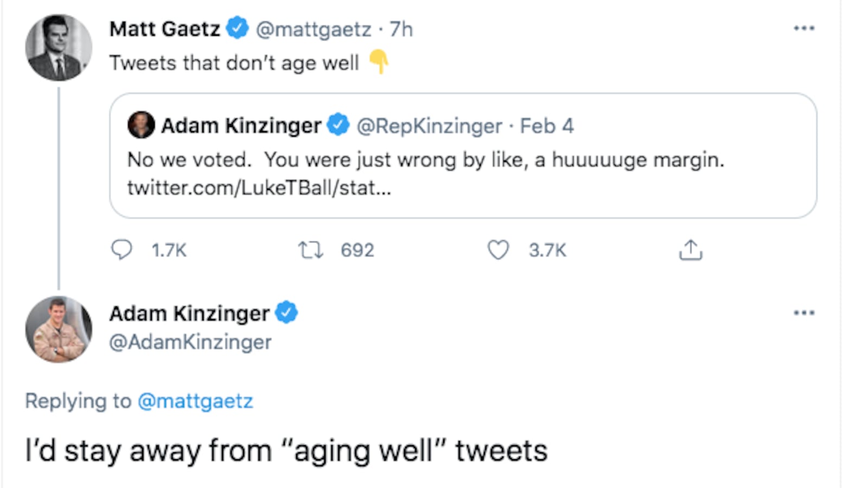Click the retweet icon under Matt Gaetz's tweet
This screenshot has width=868, height=488.
pyautogui.click(x=311, y=250)
